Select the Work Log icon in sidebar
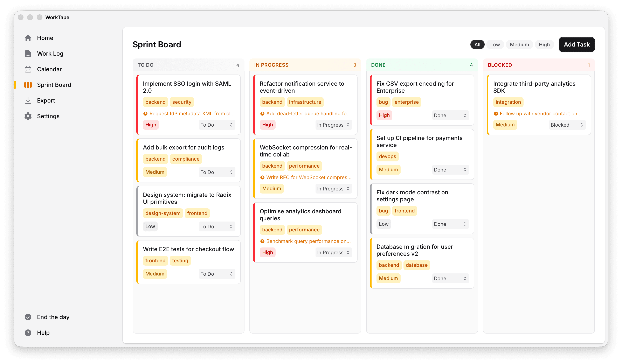This screenshot has width=622, height=364. (28, 54)
